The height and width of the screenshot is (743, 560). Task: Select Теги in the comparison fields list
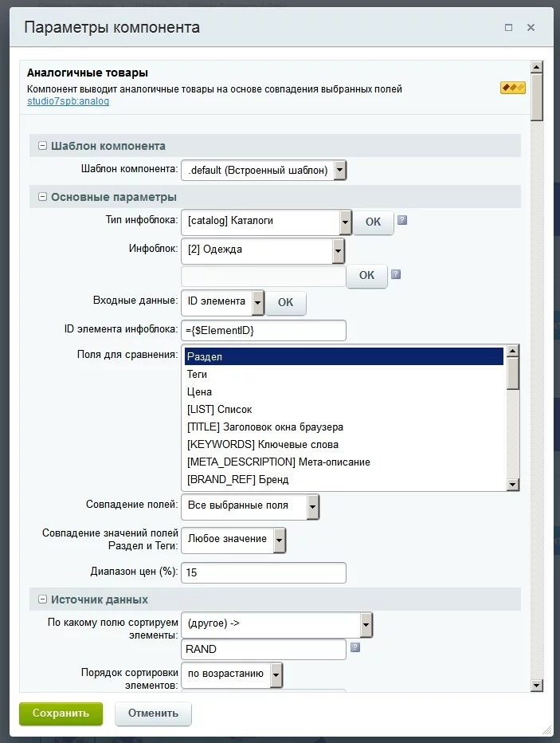pos(198,375)
